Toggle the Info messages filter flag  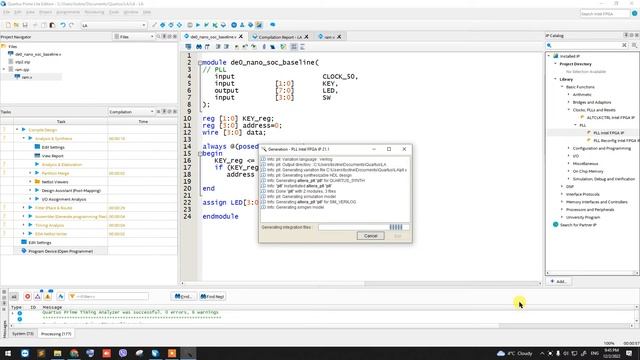tap(61, 296)
